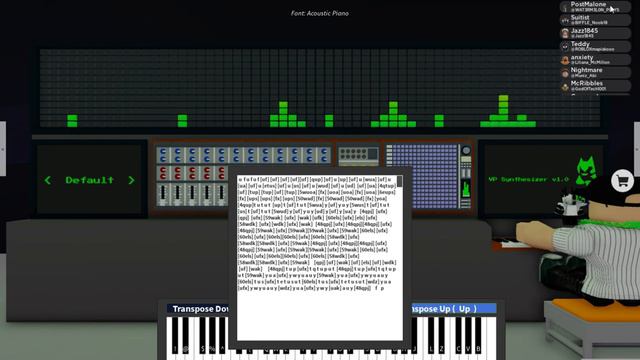640x360 pixels.
Task: Click the green cat logo on synthesizer screen
Action: tap(586, 171)
